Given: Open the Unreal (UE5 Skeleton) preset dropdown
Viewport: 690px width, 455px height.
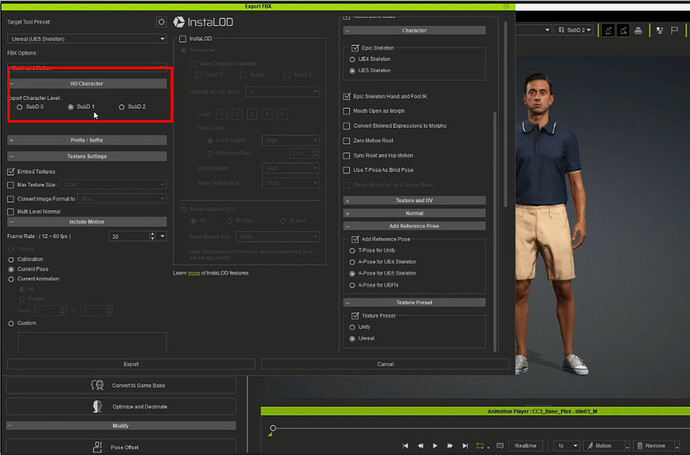Looking at the screenshot, I should [x=87, y=39].
